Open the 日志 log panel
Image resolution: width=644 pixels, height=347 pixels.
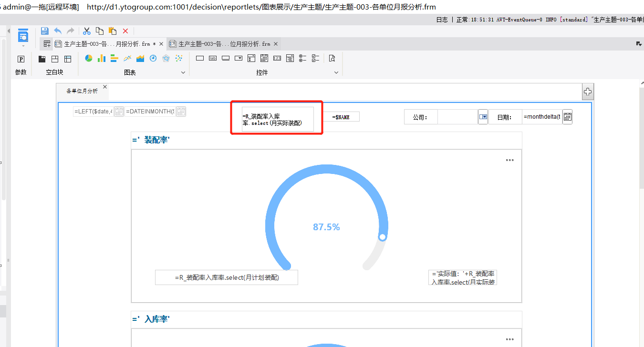click(442, 20)
